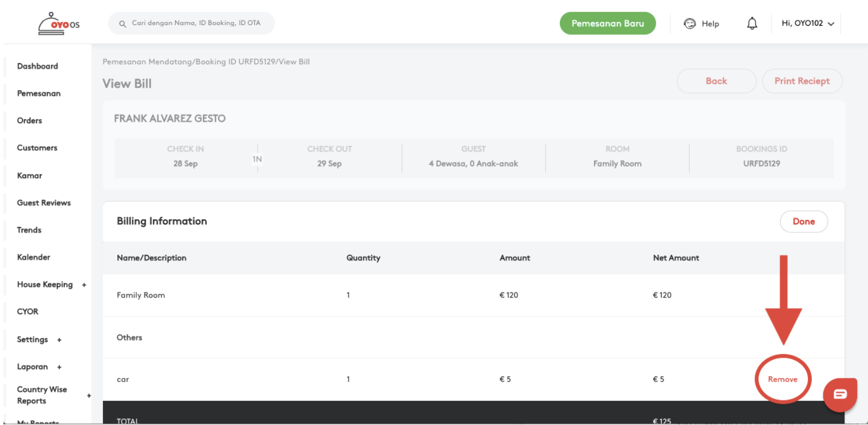Open Pemesanan in the sidebar
868x425 pixels.
coord(39,94)
